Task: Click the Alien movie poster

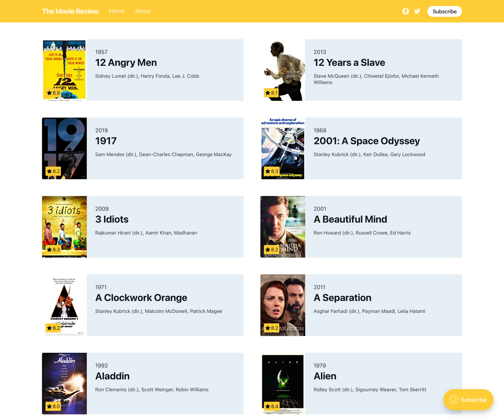Action: click(x=283, y=383)
